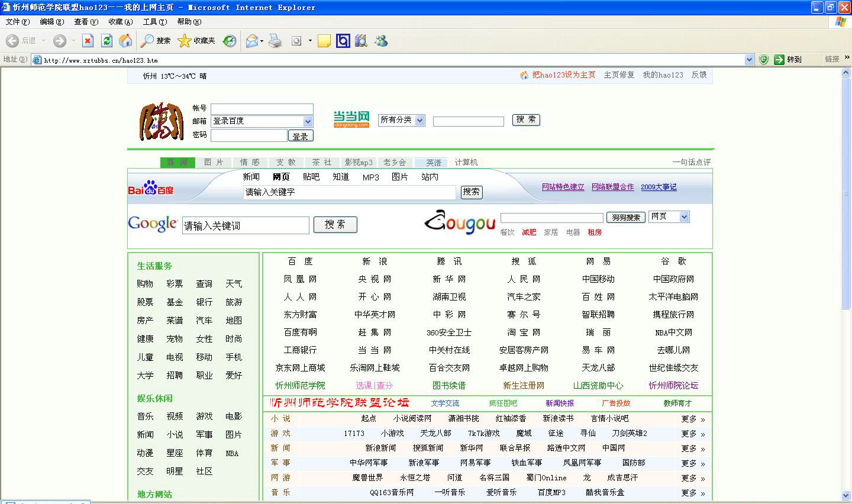
Task: Click the yellow note icon in toolbar
Action: click(x=324, y=41)
